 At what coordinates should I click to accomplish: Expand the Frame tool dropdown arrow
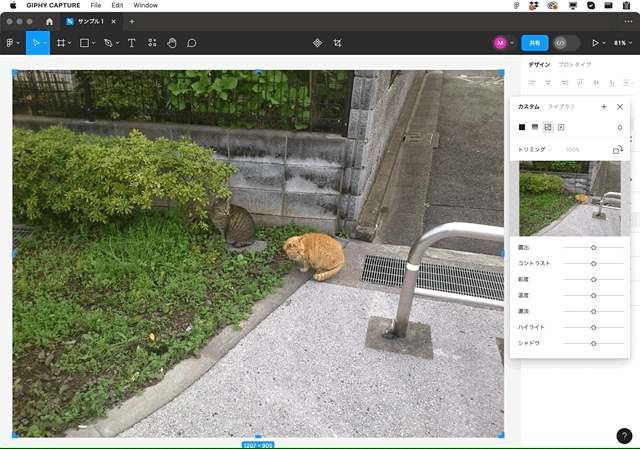[x=70, y=43]
